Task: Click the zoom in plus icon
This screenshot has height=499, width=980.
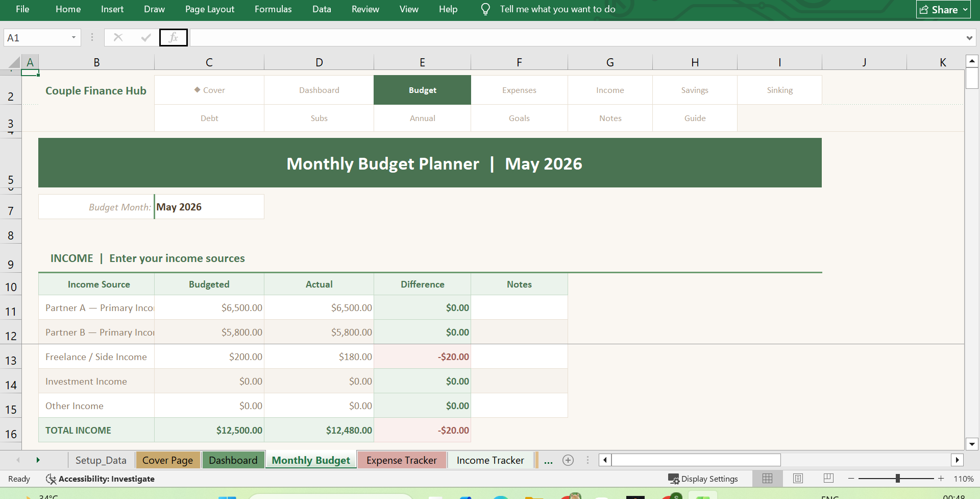Action: click(x=941, y=479)
